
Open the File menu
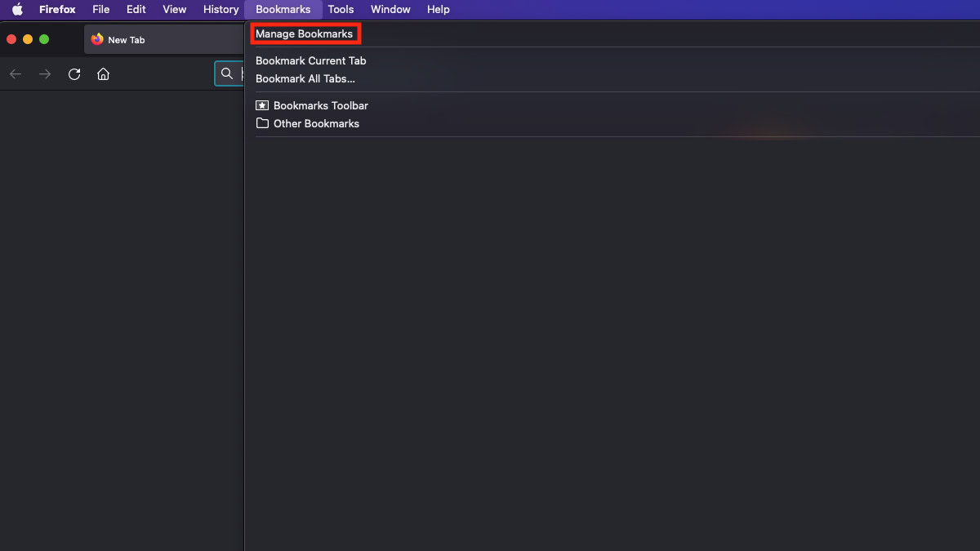pos(101,10)
